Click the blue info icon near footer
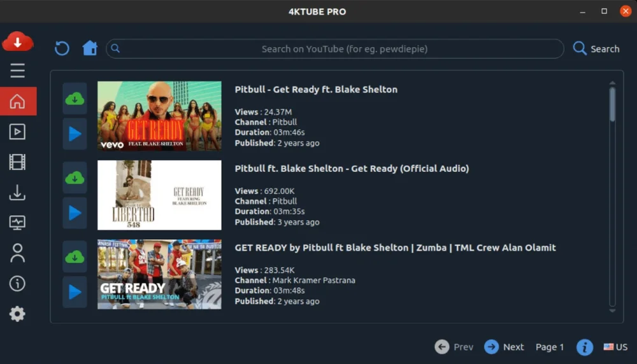637x364 pixels. 585,347
